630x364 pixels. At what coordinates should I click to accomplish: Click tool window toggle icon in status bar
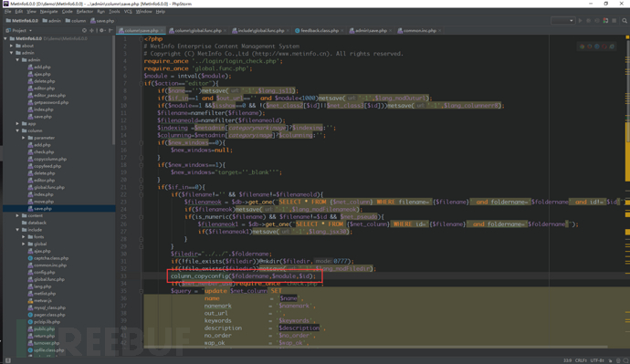(x=8, y=360)
